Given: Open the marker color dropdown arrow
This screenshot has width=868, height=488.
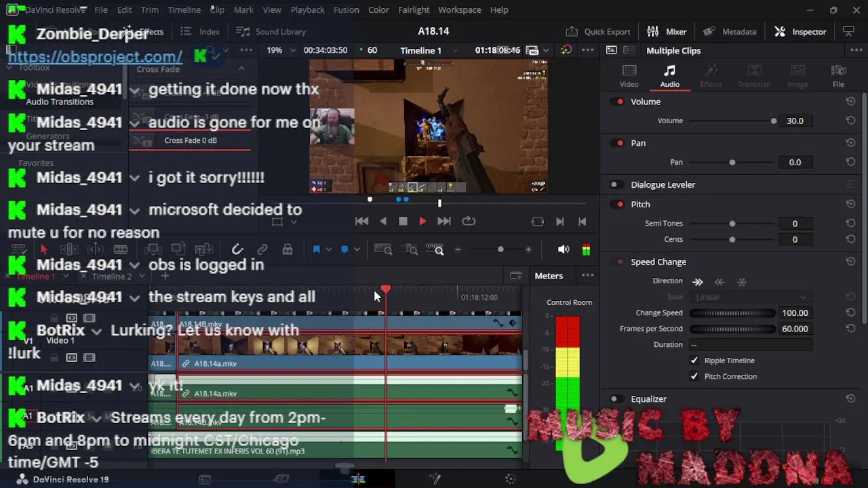Looking at the screenshot, I should [x=357, y=249].
